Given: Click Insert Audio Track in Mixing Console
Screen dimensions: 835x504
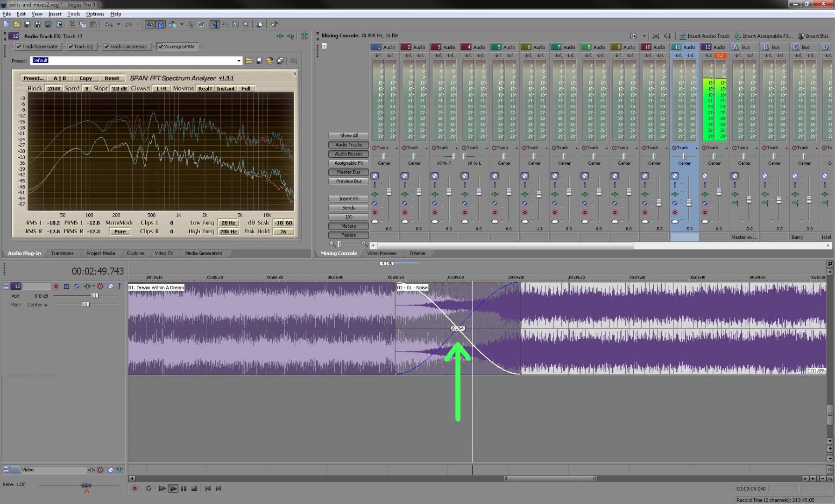Looking at the screenshot, I should click(705, 36).
